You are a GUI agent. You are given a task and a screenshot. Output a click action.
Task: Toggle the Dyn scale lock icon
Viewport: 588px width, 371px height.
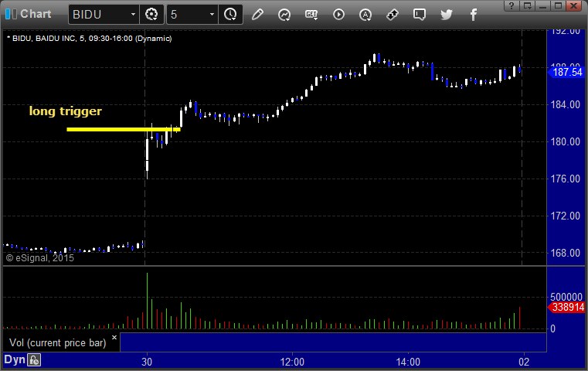tap(34, 360)
